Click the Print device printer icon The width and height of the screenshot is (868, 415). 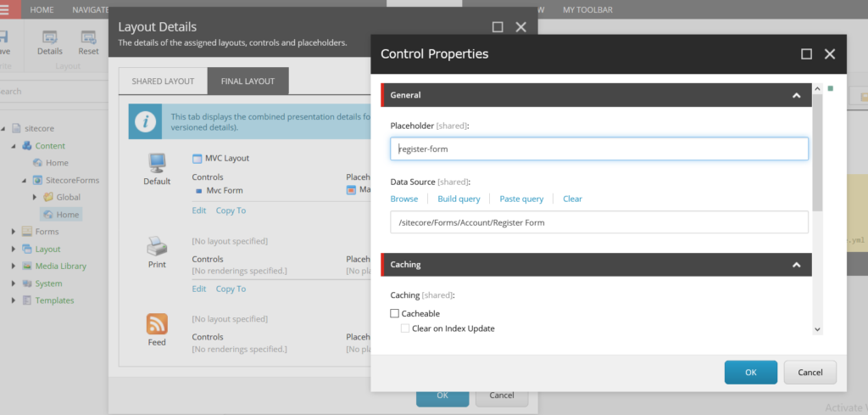(157, 246)
